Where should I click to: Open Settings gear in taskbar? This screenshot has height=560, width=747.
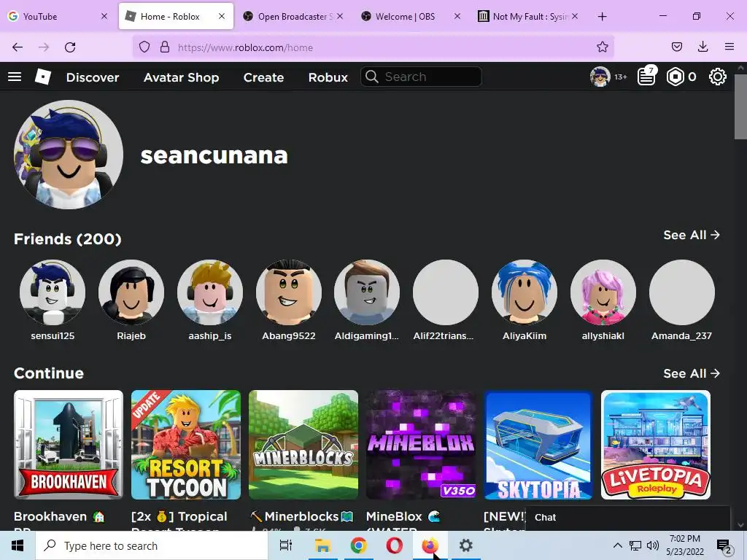coord(465,545)
